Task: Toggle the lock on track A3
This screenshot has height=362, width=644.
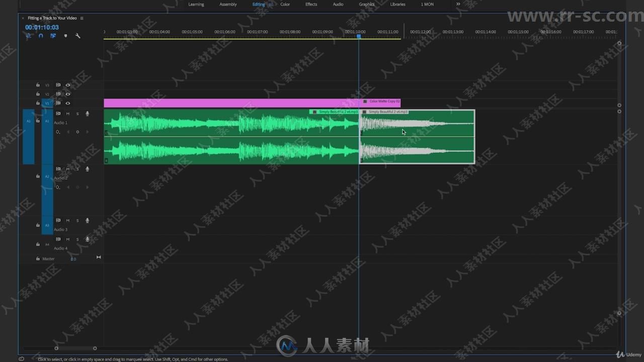Action: 38,225
